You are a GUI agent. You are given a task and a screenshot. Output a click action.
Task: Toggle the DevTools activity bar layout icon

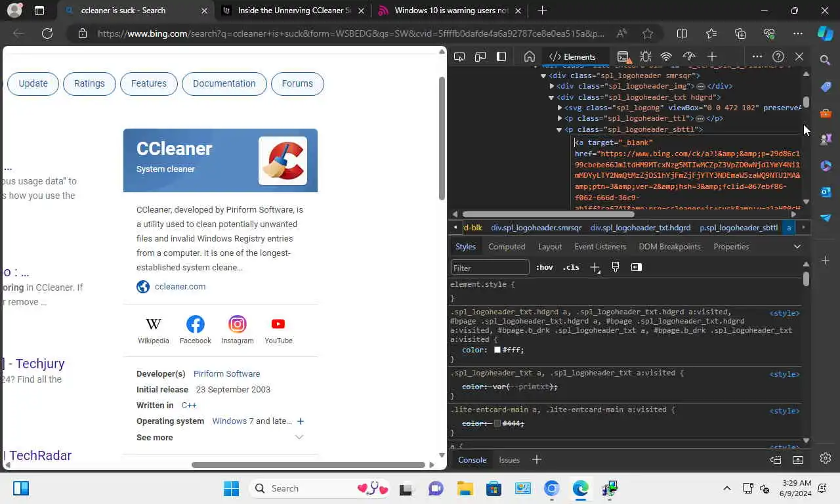(x=501, y=56)
